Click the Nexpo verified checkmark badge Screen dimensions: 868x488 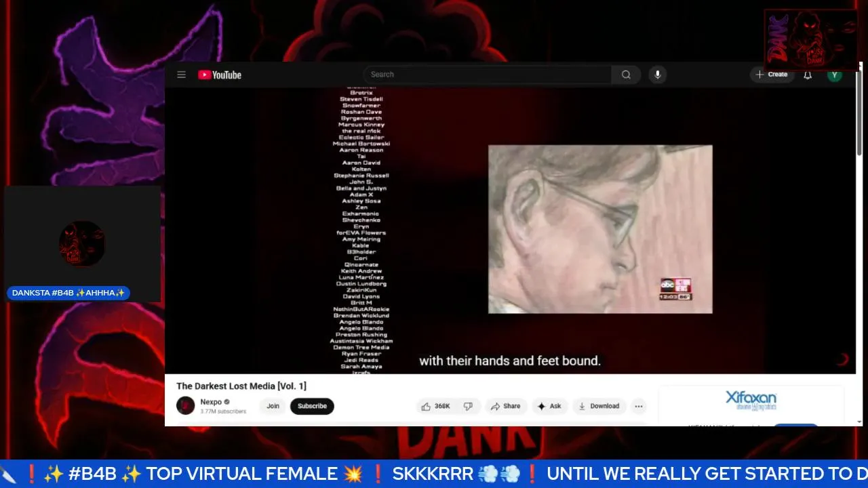pyautogui.click(x=227, y=402)
